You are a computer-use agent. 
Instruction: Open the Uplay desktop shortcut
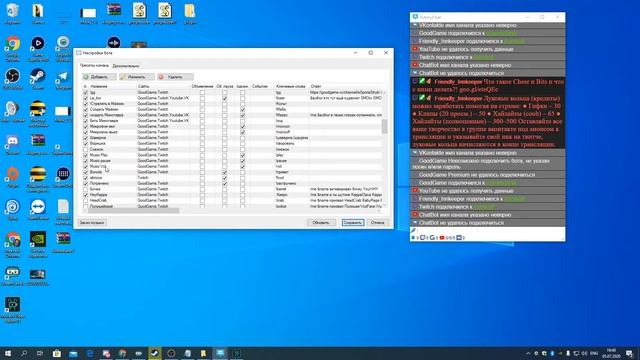pyautogui.click(x=13, y=209)
